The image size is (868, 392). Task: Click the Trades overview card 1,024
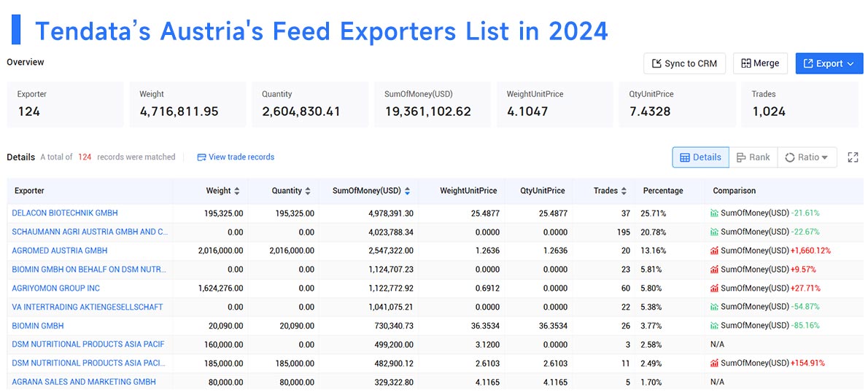[800, 104]
